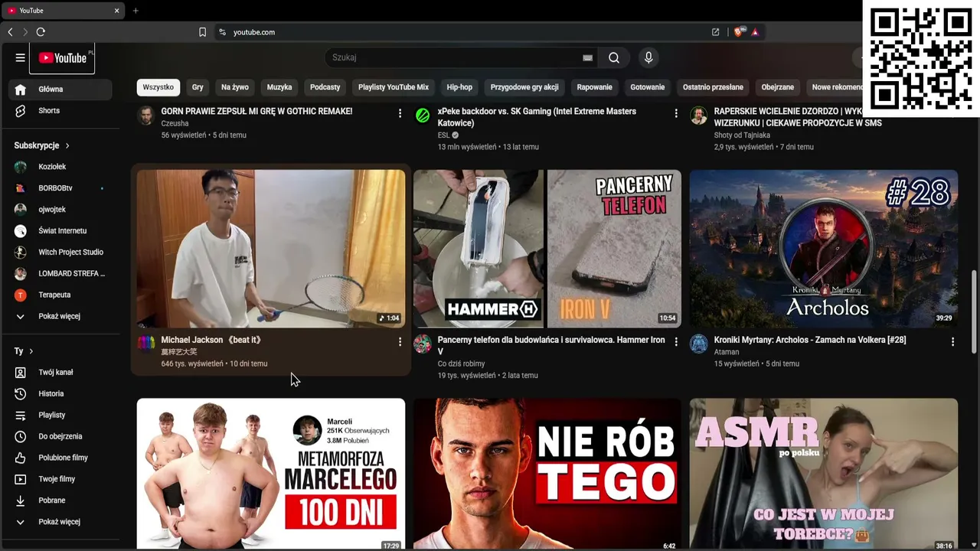Screen dimensions: 980x551
Task: Open Świat Internetu subscription channel
Action: [x=60, y=231]
